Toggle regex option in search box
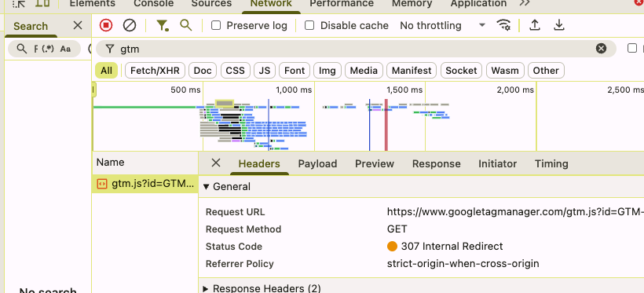644x293 pixels. click(x=49, y=49)
